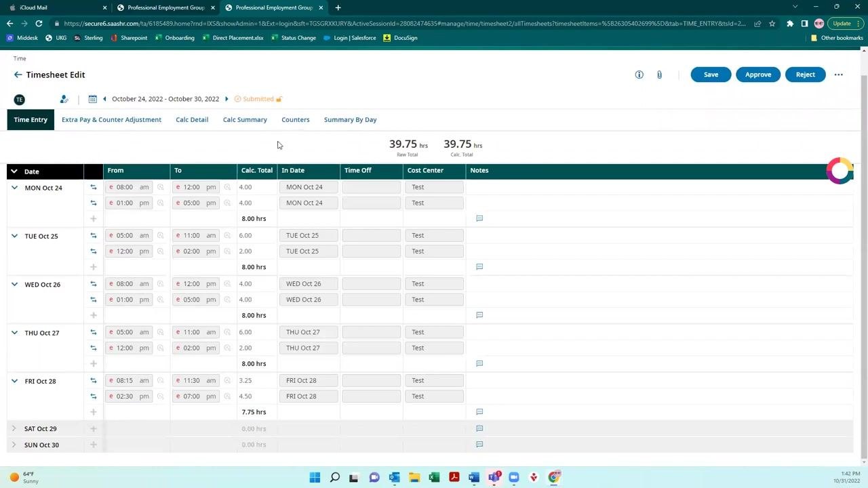Add a note for MON Oct 24
Image resolution: width=868 pixels, height=488 pixels.
[479, 218]
